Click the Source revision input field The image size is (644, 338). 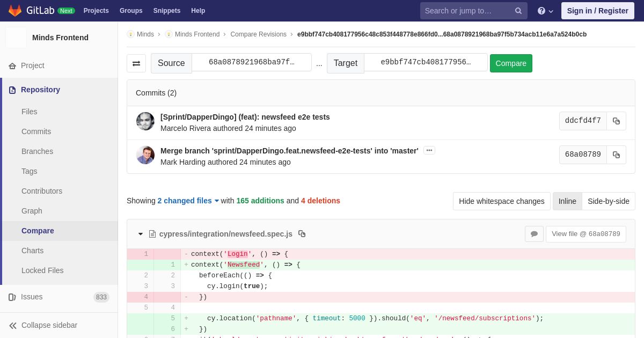point(251,62)
